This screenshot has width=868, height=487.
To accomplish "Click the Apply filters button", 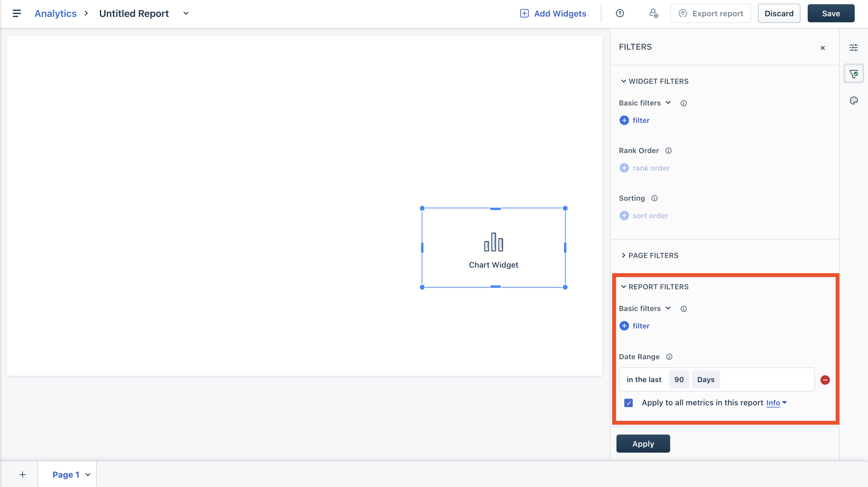I will point(643,444).
